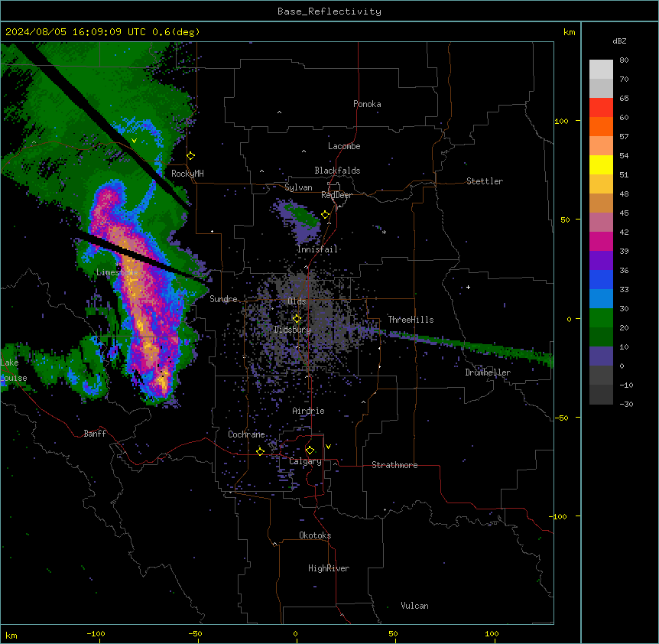Select the light gray 80-70 dBZ legend swatch

point(601,70)
